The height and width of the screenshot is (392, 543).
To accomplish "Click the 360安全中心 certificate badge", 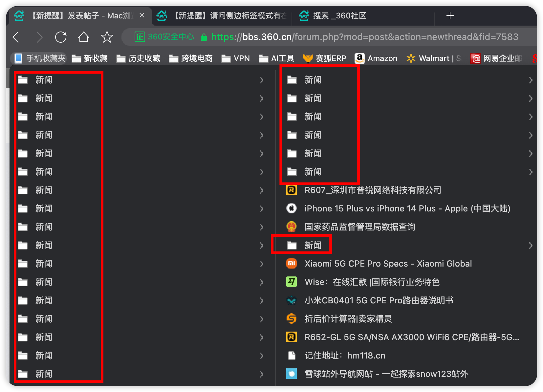I will 164,37.
